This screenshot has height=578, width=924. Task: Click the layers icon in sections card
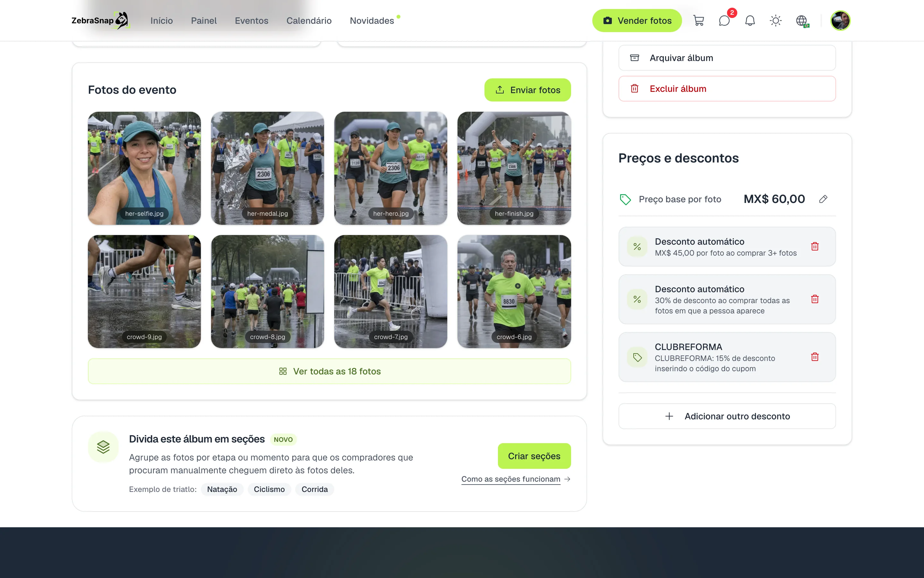coord(103,447)
